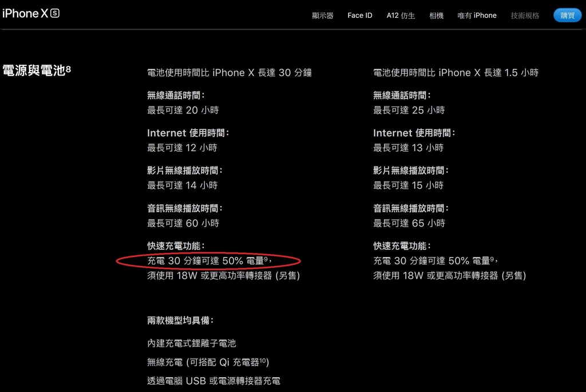Click the 透過電腦 USB 或電源轉接器充電 line

(x=214, y=381)
